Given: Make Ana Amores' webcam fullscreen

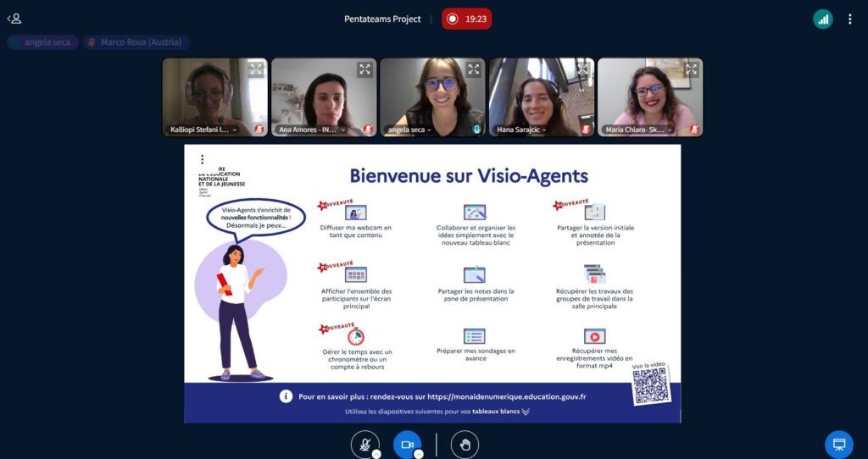Looking at the screenshot, I should click(364, 69).
